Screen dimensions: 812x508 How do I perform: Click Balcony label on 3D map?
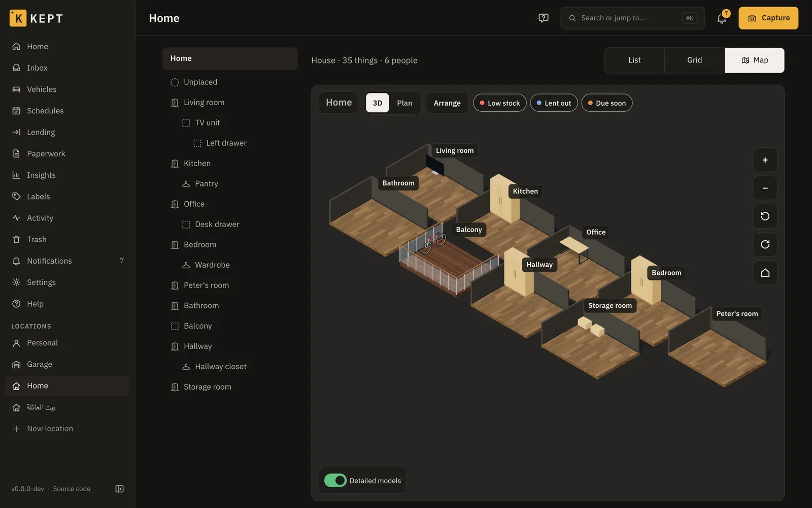pyautogui.click(x=469, y=230)
